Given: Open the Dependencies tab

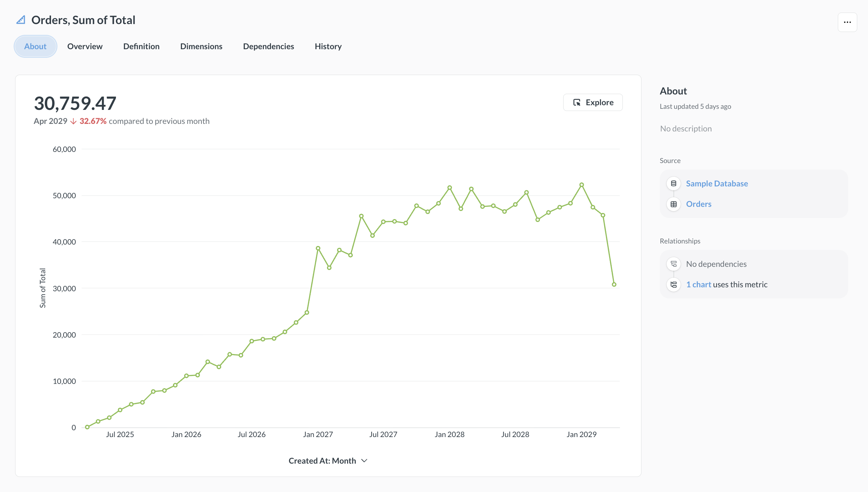Looking at the screenshot, I should pyautogui.click(x=269, y=46).
